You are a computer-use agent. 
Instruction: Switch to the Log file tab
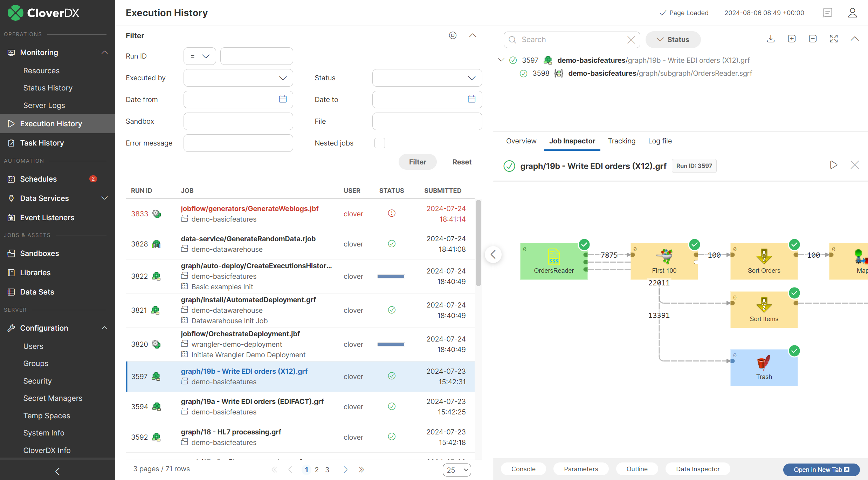pos(660,141)
